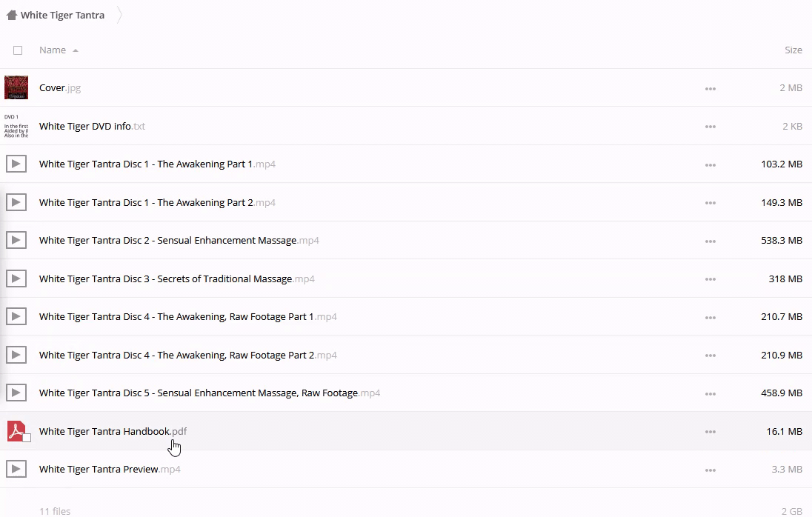Click the home icon in breadcrumb
The width and height of the screenshot is (812, 517).
[x=11, y=15]
